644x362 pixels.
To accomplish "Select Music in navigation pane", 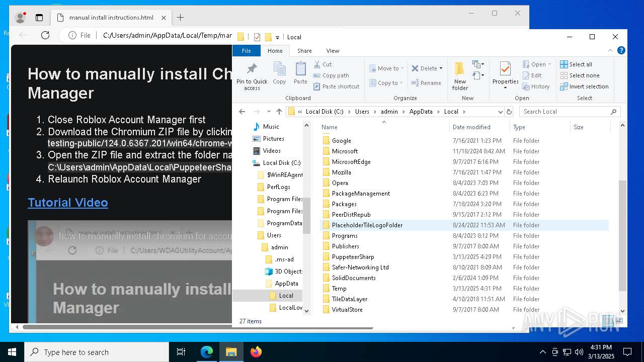I will 271,127.
